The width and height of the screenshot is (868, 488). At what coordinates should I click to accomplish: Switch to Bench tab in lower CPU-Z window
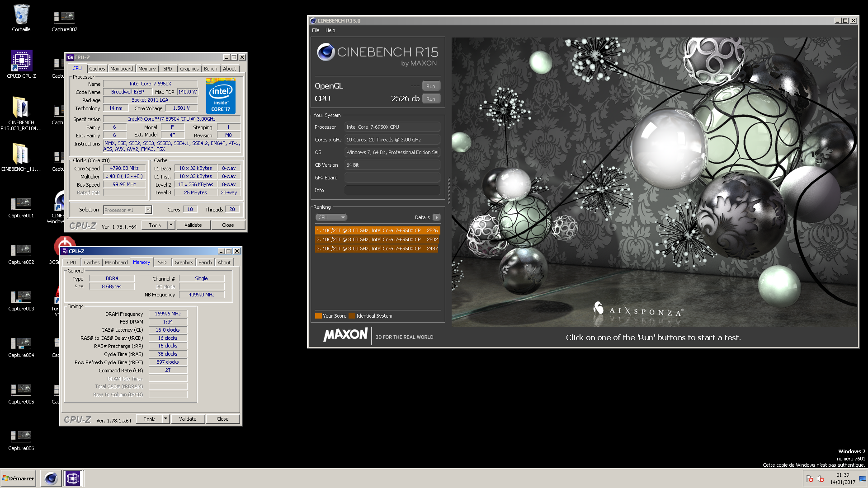click(x=205, y=263)
